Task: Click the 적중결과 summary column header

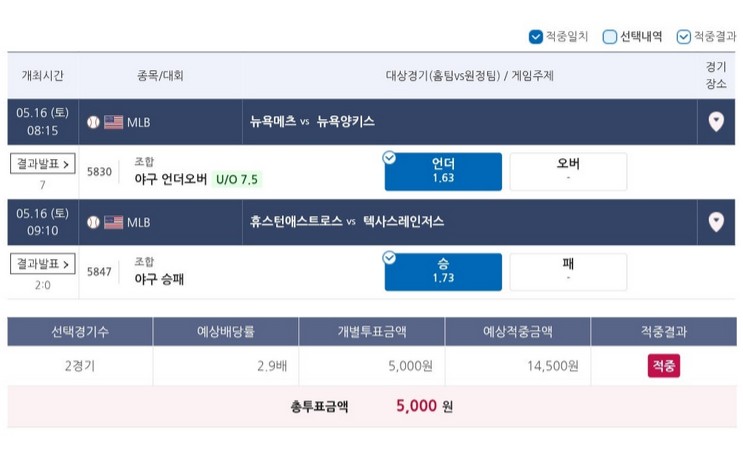Action: (663, 331)
